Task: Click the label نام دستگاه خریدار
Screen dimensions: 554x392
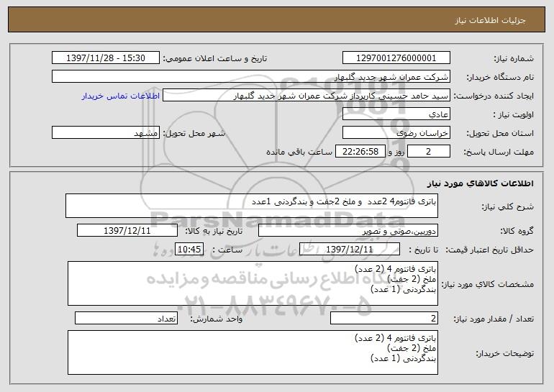Action: [500, 78]
